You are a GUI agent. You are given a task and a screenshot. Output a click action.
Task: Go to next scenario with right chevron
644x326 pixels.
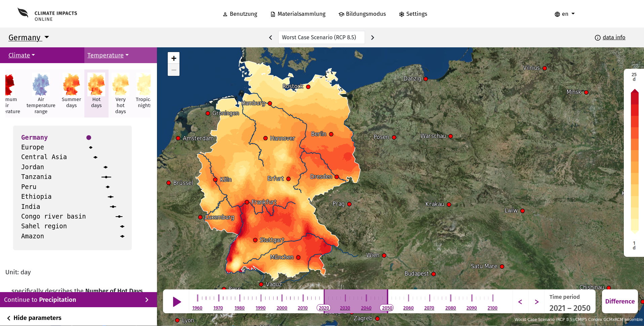(372, 38)
